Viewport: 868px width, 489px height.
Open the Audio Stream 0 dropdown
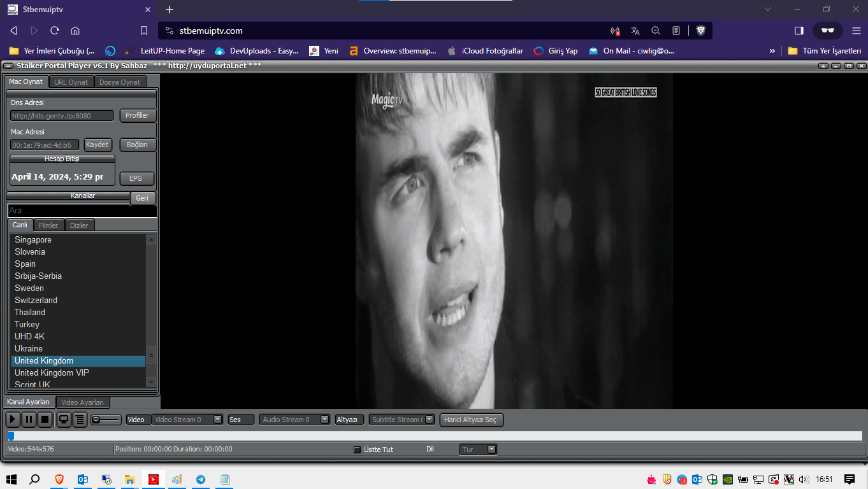[294, 420]
